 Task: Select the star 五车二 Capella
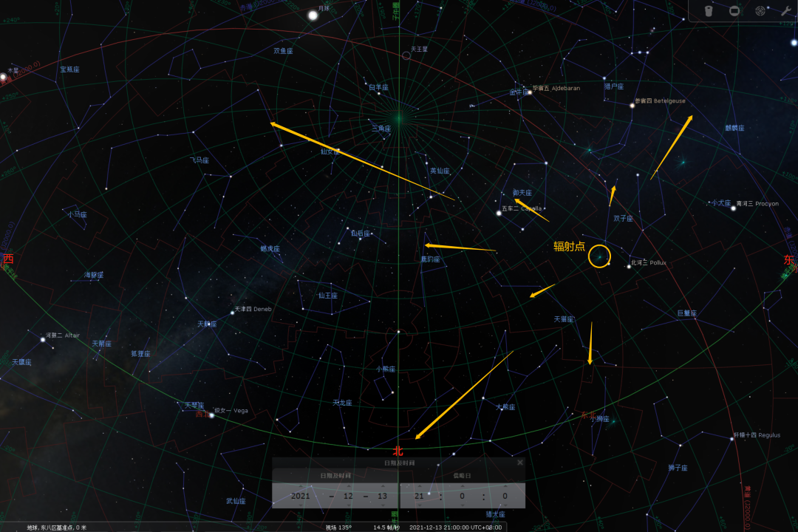click(x=499, y=214)
